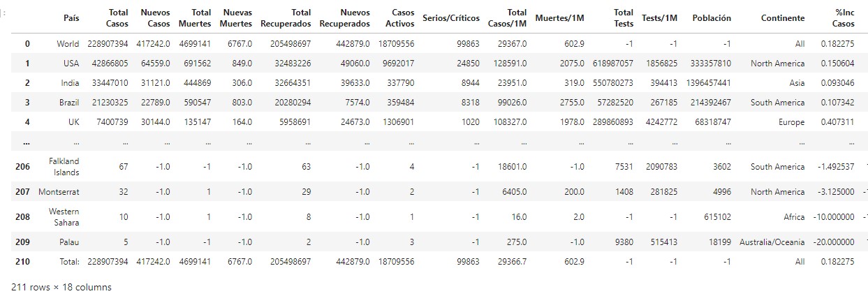Click the Total Casos/1M column header

(507, 18)
